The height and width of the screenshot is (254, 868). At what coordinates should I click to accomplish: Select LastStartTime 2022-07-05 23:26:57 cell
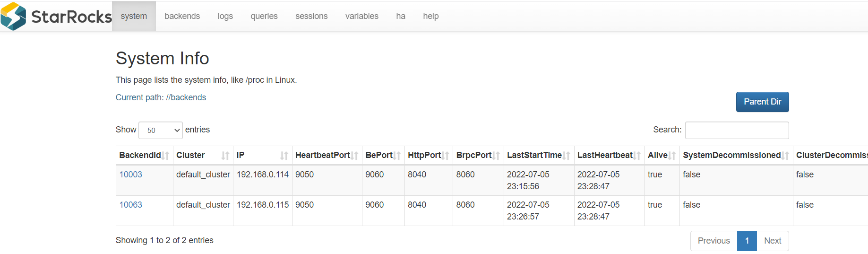tap(539, 210)
